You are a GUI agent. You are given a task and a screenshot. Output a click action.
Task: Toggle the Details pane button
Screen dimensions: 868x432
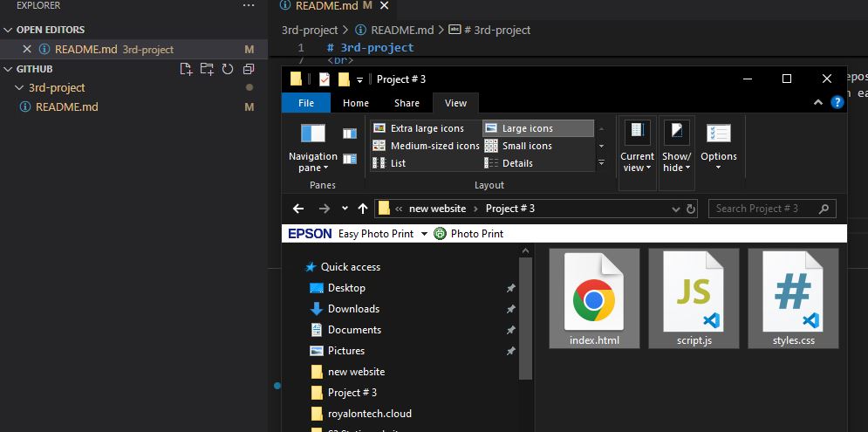tap(349, 159)
